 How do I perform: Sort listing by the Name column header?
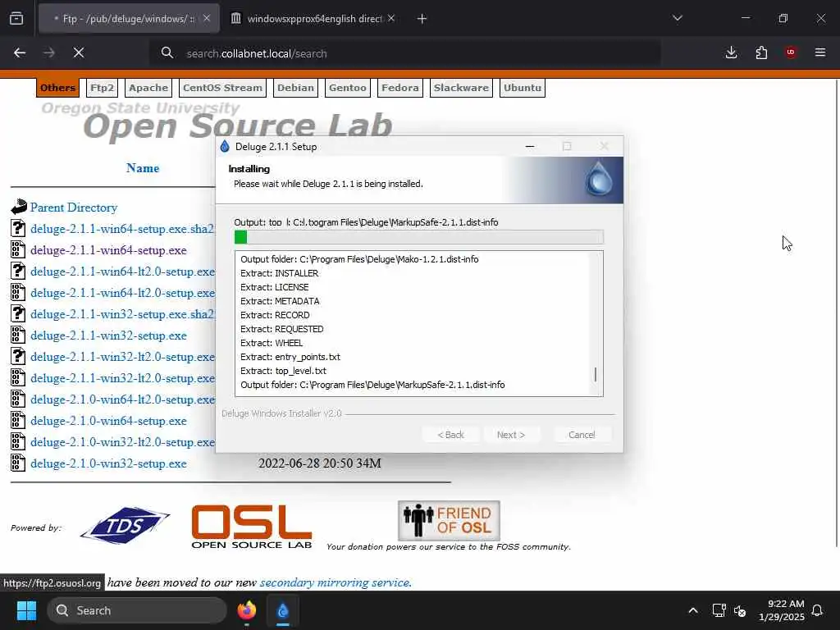point(143,168)
